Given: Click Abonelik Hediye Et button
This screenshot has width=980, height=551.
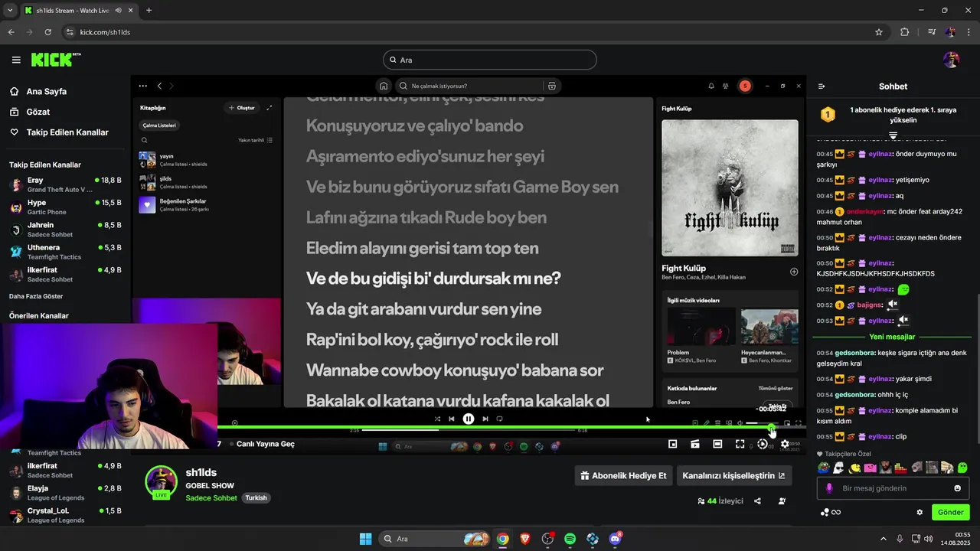Looking at the screenshot, I should tap(623, 475).
